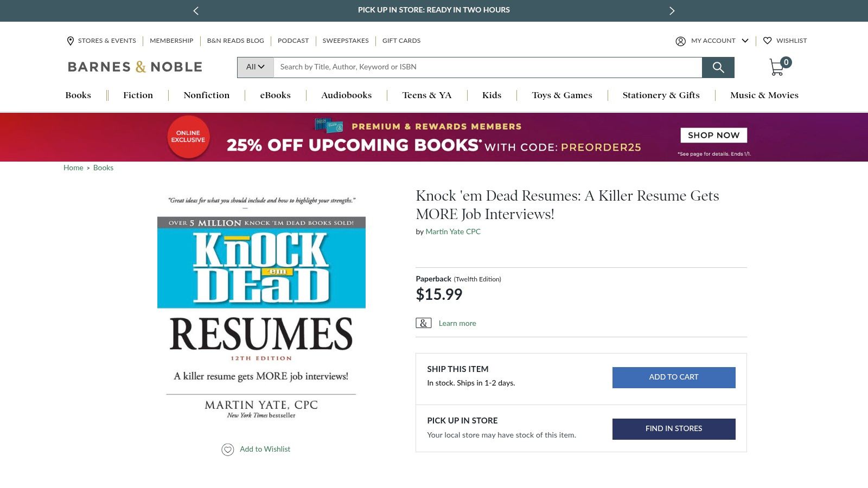
Task: Click the location pin beside Stores & Events
Action: (71, 41)
